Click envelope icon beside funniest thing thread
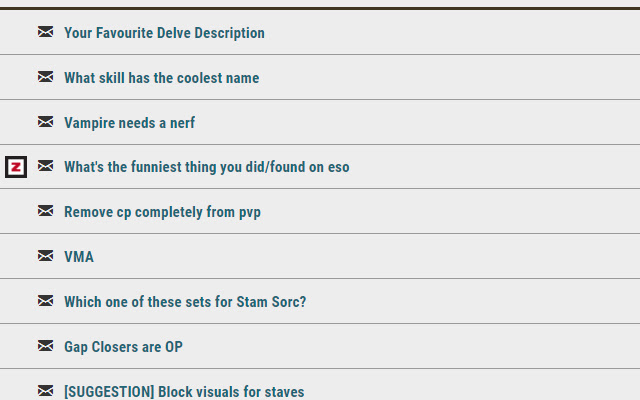This screenshot has height=400, width=640. coord(45,166)
